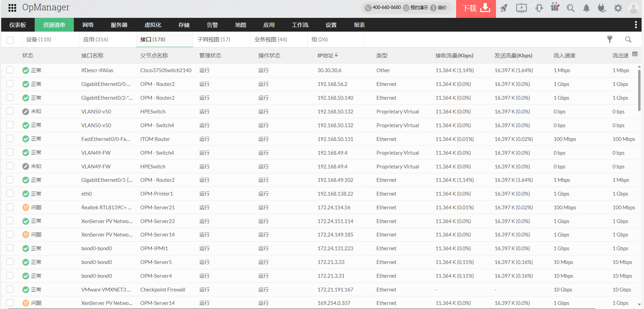Open the three-dot menu on nav bar
The width and height of the screenshot is (644, 309).
(636, 25)
